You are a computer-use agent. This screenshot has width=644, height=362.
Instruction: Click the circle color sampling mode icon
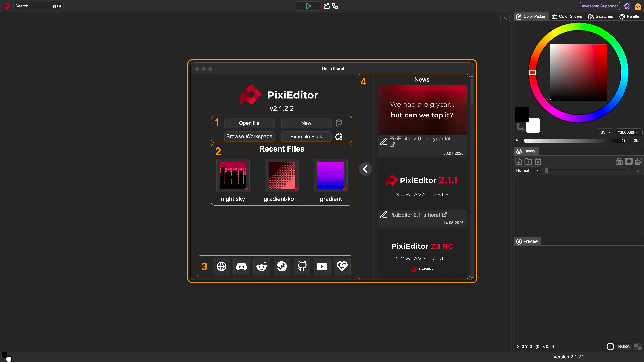tap(610, 347)
